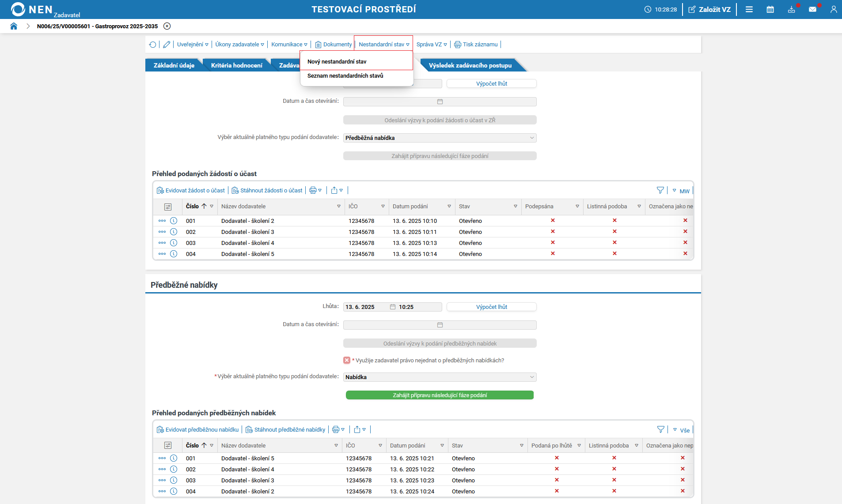Open Úkony zadavatele dropdown menu

click(x=240, y=45)
